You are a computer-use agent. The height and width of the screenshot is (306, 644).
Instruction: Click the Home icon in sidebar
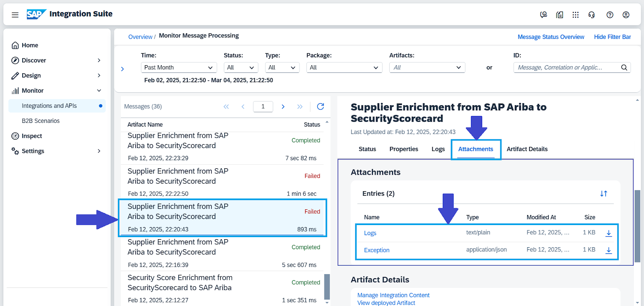click(15, 45)
